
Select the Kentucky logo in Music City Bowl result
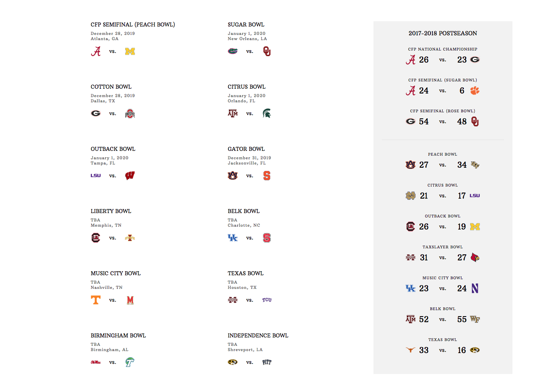(410, 288)
